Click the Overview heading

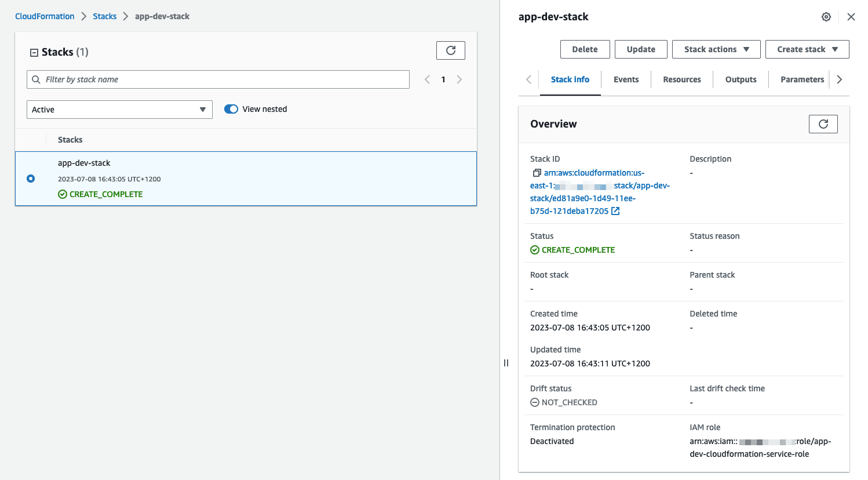pos(553,124)
